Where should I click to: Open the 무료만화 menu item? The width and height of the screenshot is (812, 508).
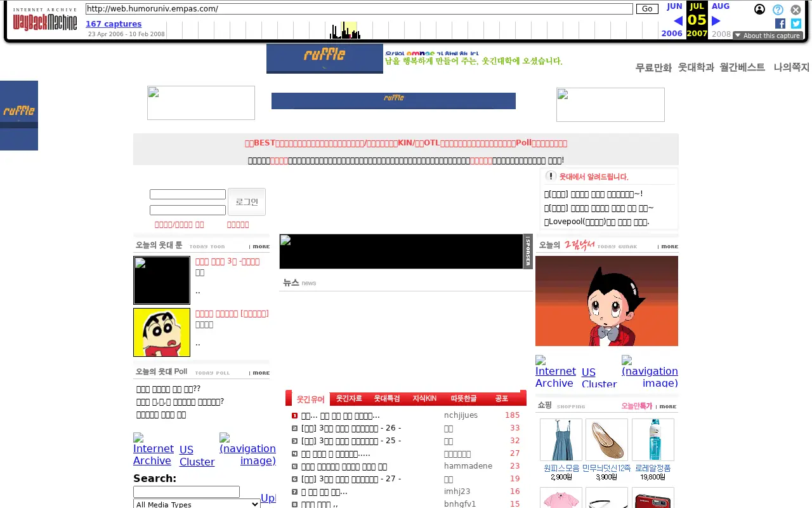point(653,67)
